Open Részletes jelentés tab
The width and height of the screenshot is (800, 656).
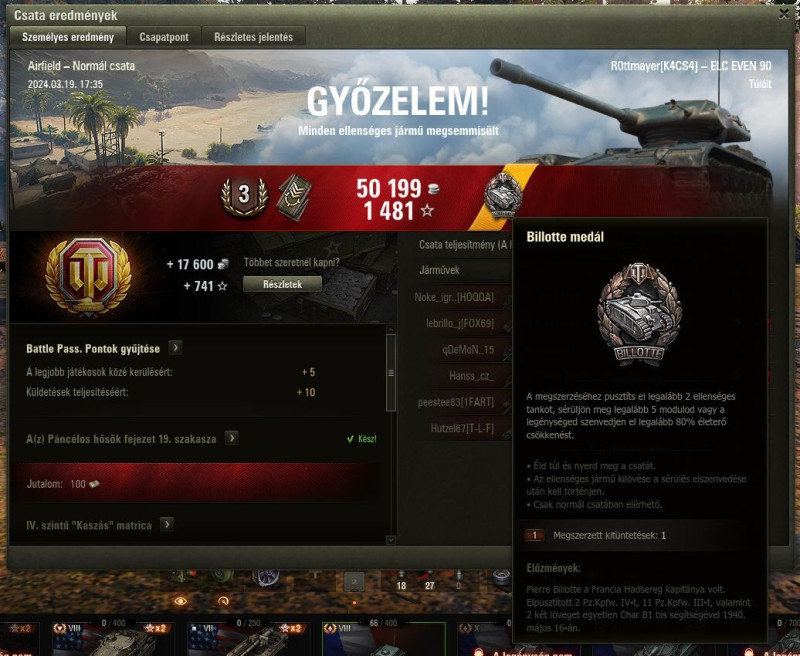254,37
